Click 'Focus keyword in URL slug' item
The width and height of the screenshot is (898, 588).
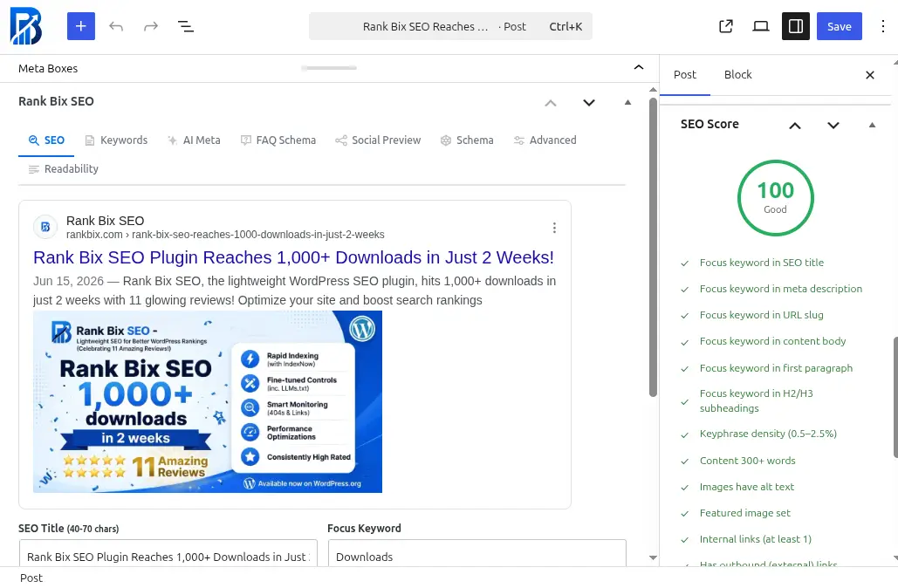[762, 316]
